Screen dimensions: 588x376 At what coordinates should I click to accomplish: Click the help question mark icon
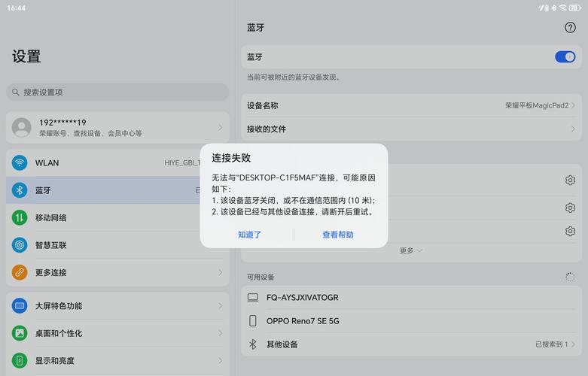(570, 27)
